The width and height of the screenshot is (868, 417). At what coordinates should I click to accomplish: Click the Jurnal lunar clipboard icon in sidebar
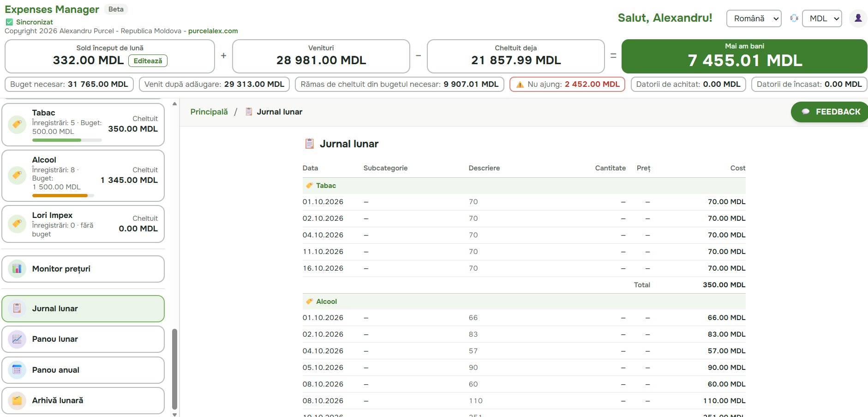tap(17, 308)
